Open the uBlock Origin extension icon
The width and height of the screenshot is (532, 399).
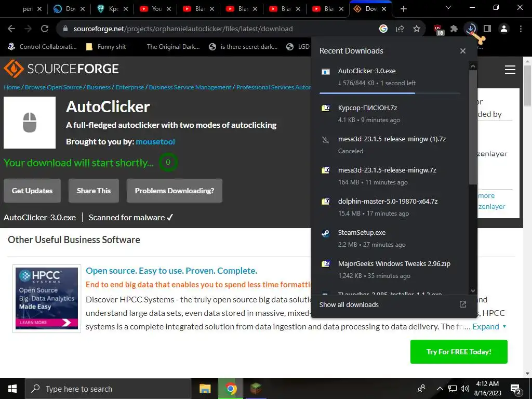[438, 30]
